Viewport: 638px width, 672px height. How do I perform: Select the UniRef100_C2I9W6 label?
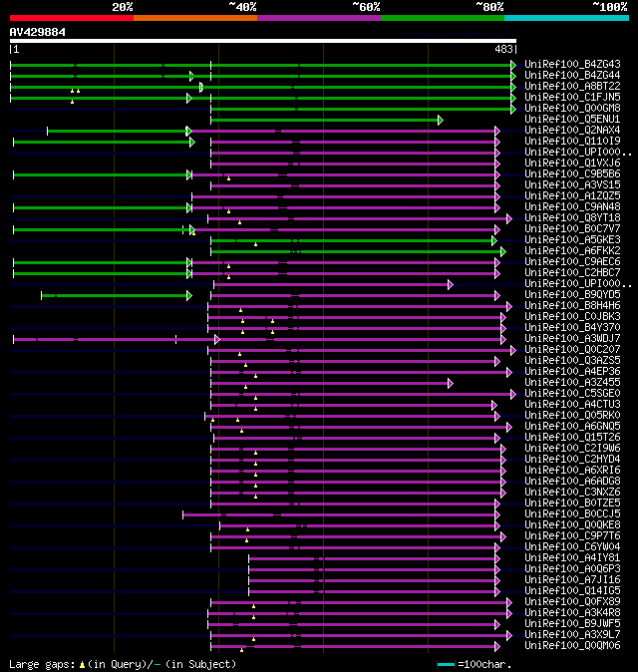(x=572, y=449)
